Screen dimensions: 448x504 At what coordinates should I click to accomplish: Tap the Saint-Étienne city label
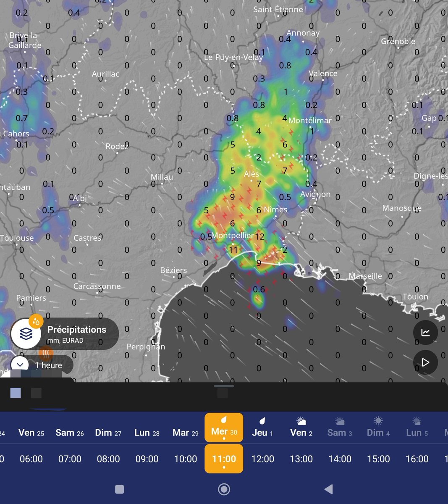pyautogui.click(x=278, y=9)
